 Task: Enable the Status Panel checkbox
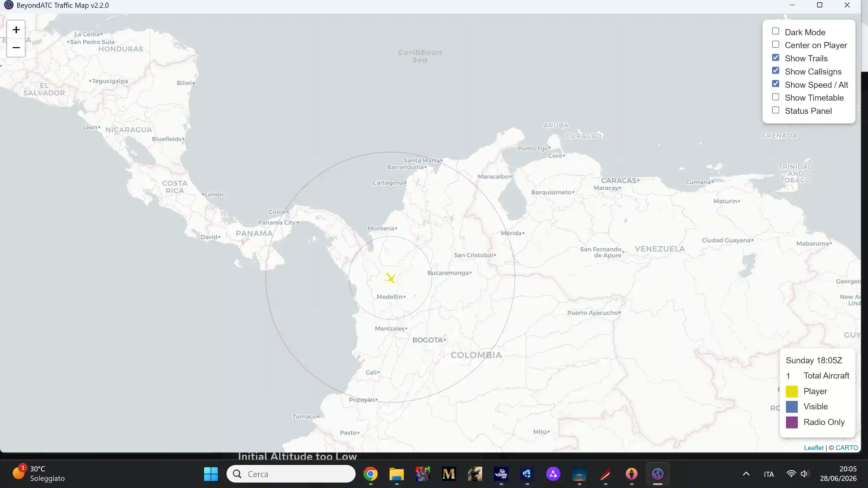(x=775, y=110)
